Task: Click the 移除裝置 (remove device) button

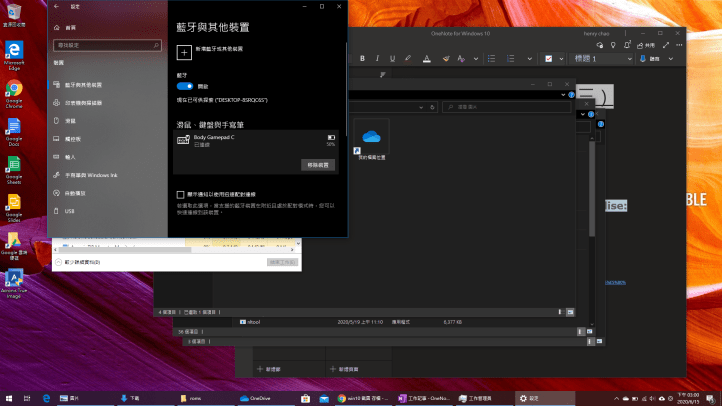Action: pyautogui.click(x=317, y=164)
